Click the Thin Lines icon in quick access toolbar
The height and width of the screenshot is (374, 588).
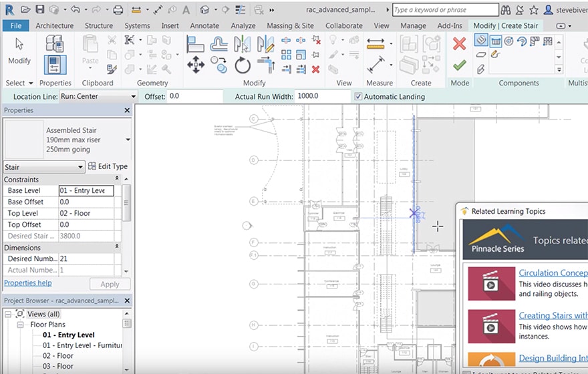240,10
